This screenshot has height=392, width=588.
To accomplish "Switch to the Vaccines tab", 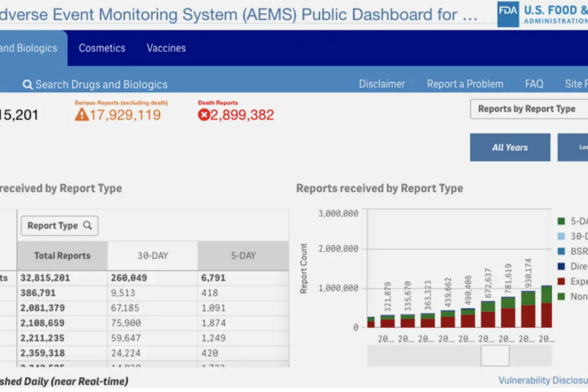I will point(166,48).
